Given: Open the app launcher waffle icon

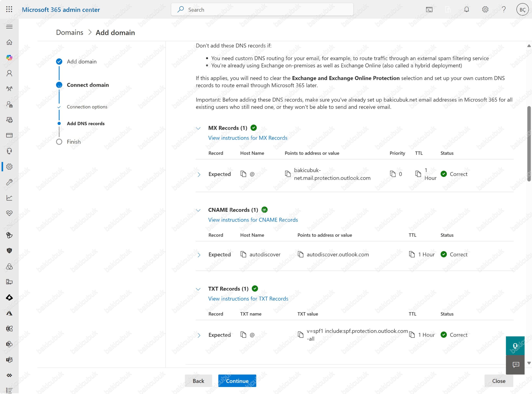Looking at the screenshot, I should pyautogui.click(x=9, y=9).
